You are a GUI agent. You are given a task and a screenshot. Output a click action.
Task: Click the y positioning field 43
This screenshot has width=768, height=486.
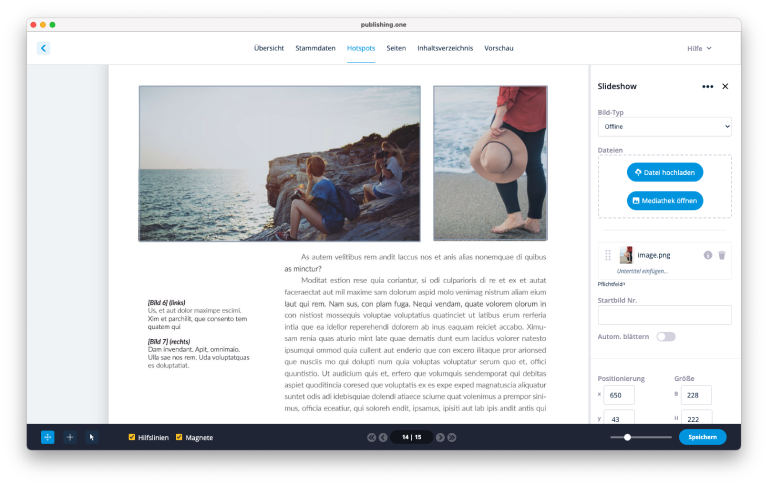619,417
